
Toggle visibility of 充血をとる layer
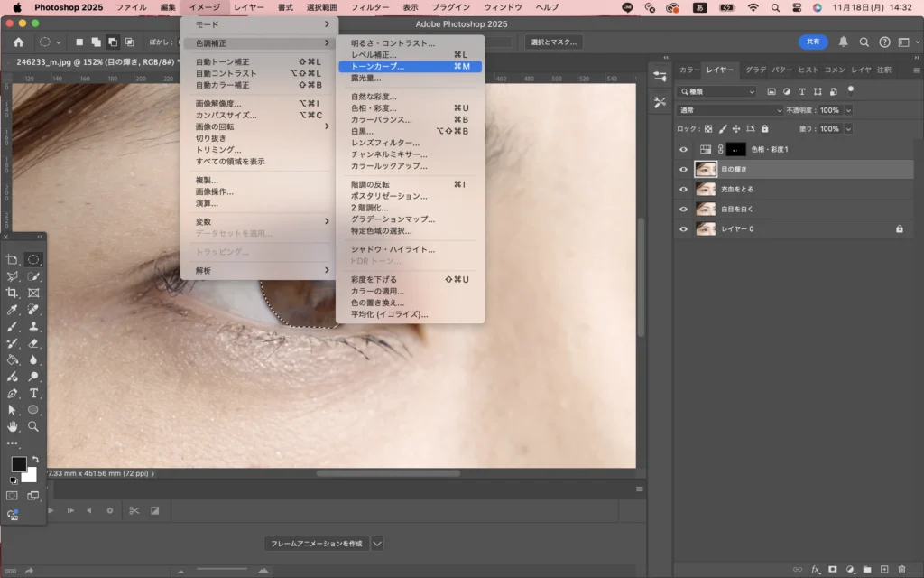point(683,190)
